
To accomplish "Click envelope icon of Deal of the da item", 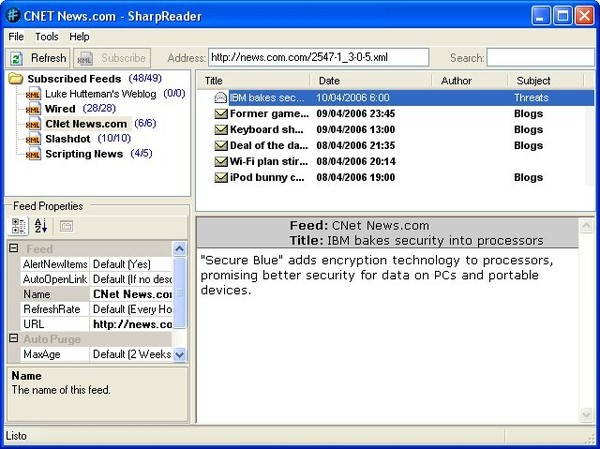I will pyautogui.click(x=221, y=146).
